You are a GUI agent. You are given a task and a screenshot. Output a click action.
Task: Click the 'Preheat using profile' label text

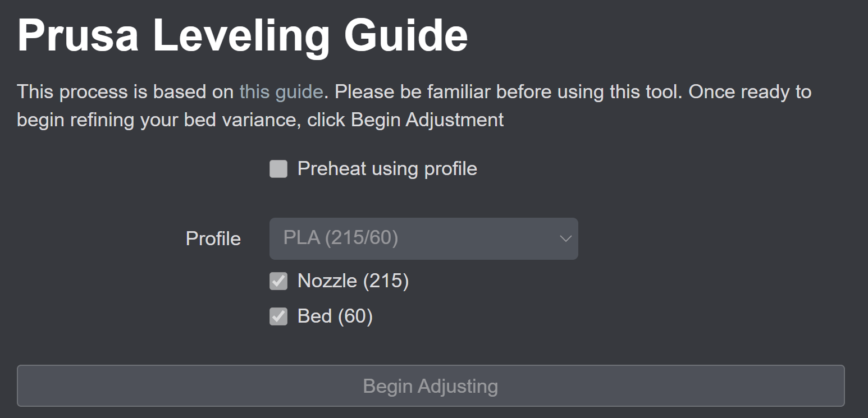pyautogui.click(x=387, y=169)
